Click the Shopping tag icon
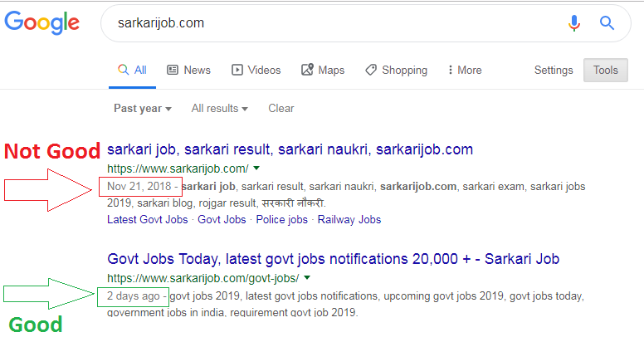The width and height of the screenshot is (644, 337). (371, 70)
